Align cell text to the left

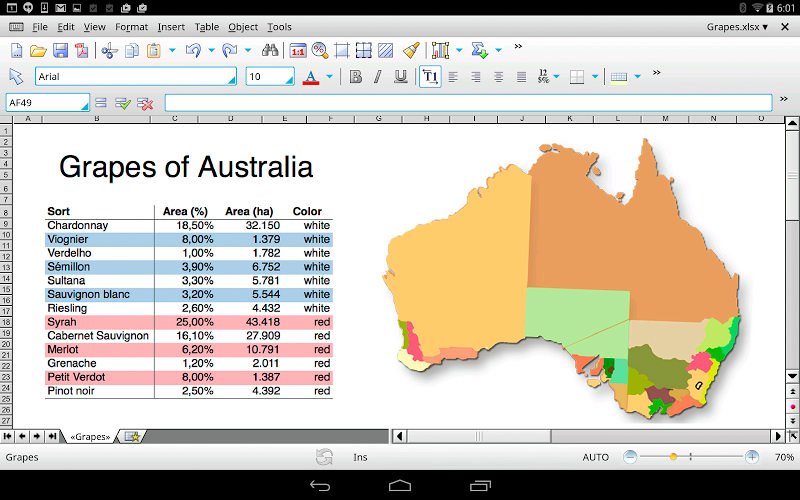(x=453, y=77)
